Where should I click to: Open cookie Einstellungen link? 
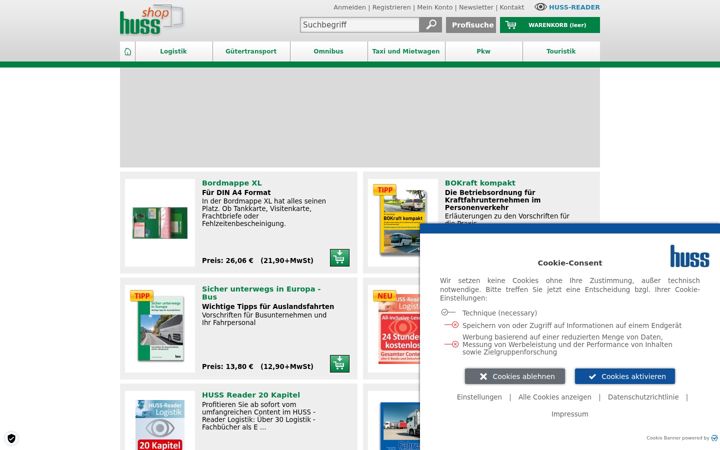(x=479, y=397)
